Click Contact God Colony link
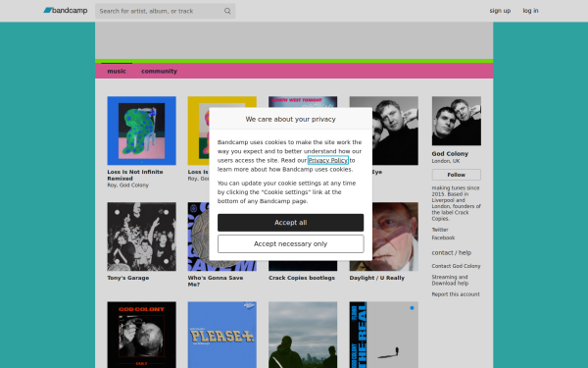The width and height of the screenshot is (588, 368). pos(456,266)
